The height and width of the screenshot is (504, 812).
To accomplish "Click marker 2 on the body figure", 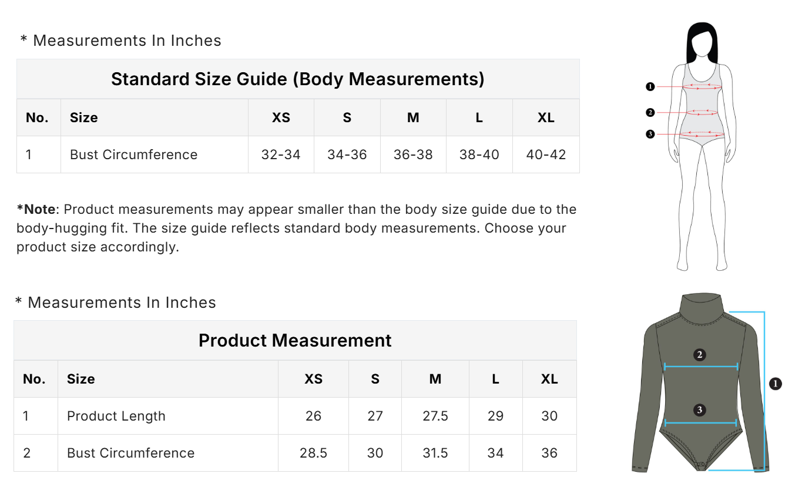I will (x=650, y=112).
